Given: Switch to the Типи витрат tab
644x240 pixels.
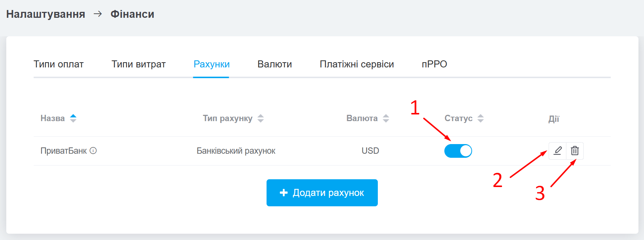Looking at the screenshot, I should (139, 64).
